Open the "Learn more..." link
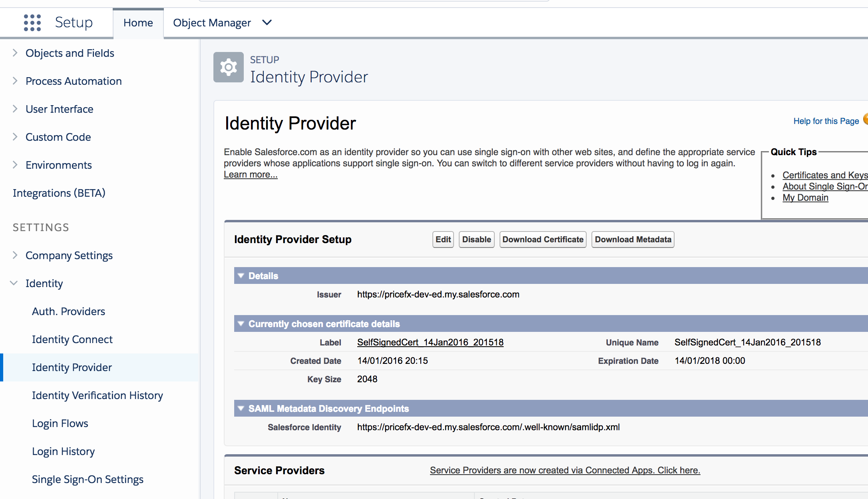868x499 pixels. coord(250,174)
